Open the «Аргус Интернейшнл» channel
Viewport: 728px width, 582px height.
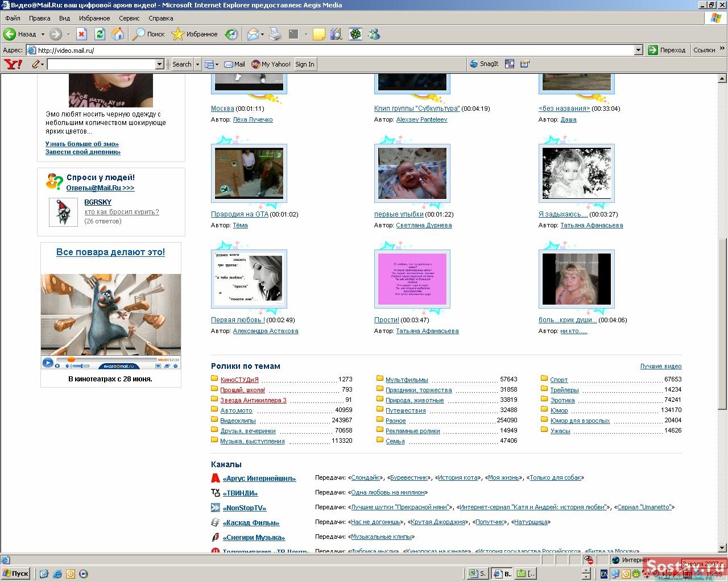pos(259,479)
